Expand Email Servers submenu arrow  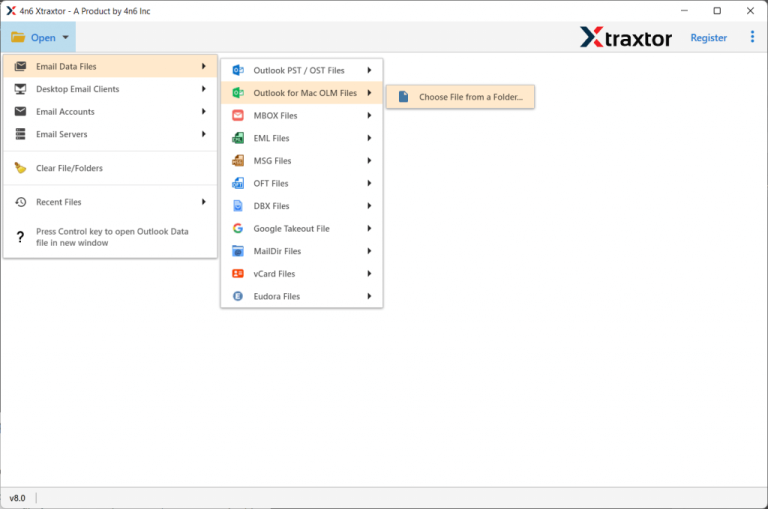click(x=204, y=134)
